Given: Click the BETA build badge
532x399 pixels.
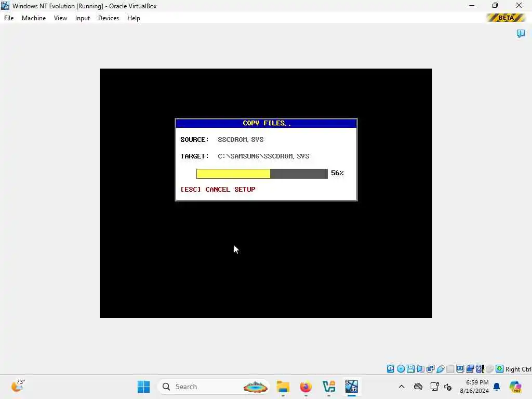Looking at the screenshot, I should click(x=506, y=18).
